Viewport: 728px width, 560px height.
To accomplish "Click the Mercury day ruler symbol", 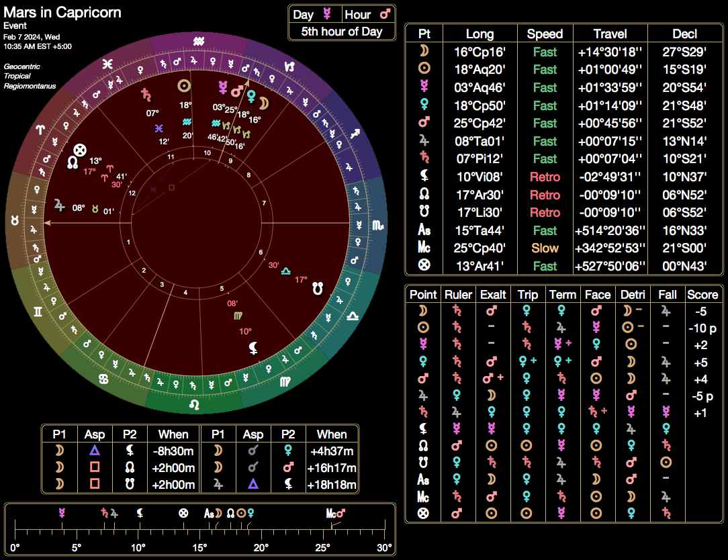I will pyautogui.click(x=327, y=14).
